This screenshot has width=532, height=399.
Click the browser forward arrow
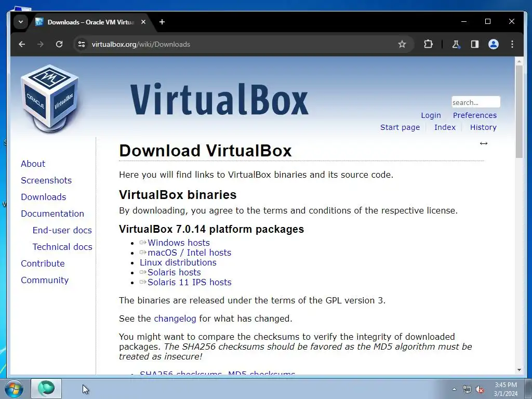41,44
